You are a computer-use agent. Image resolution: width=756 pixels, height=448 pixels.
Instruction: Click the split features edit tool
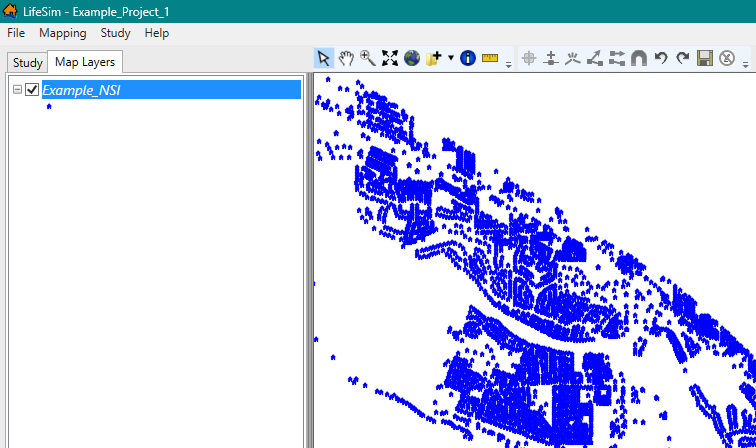[617, 58]
